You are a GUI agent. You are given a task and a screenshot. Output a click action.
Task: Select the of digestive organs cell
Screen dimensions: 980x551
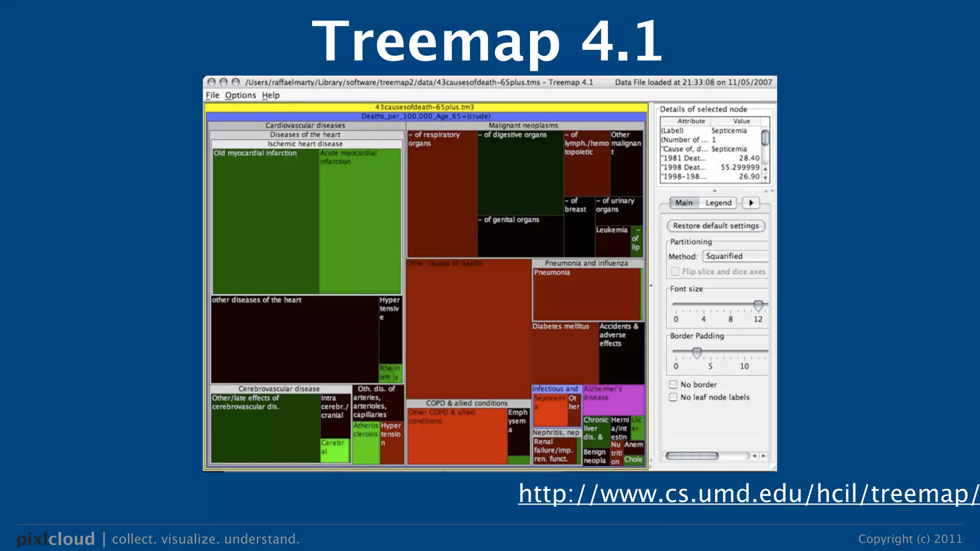point(521,173)
